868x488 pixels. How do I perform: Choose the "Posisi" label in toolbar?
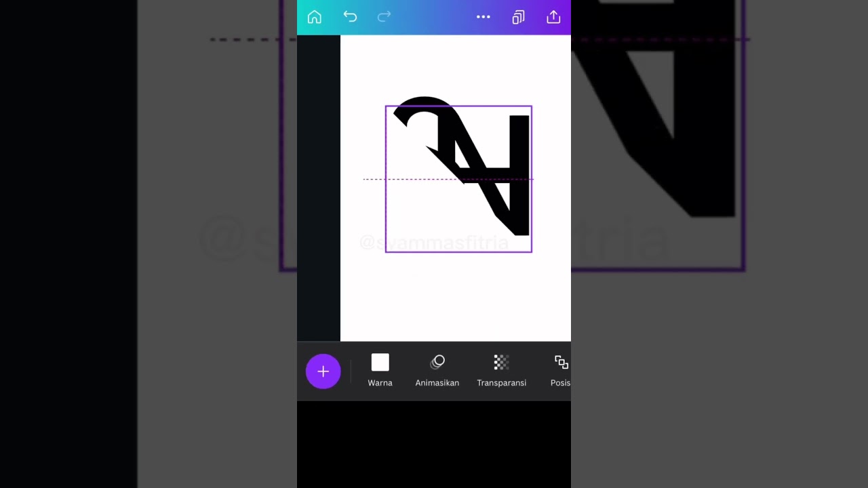tap(560, 383)
